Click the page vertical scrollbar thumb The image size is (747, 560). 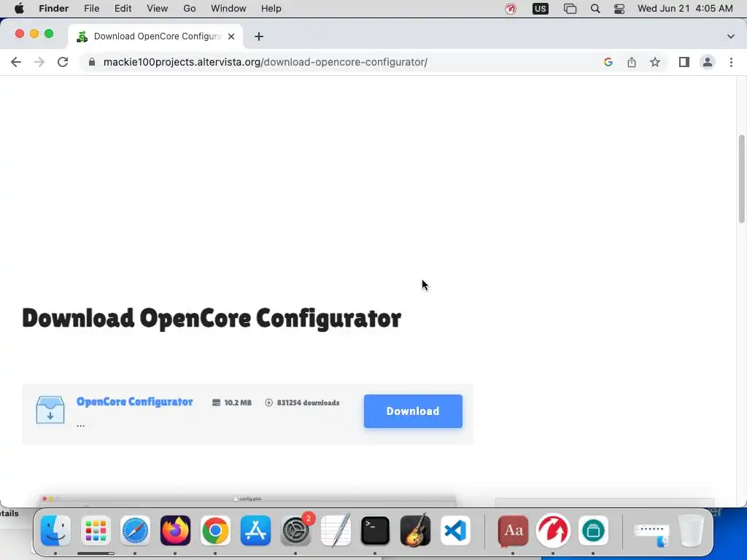point(741,179)
